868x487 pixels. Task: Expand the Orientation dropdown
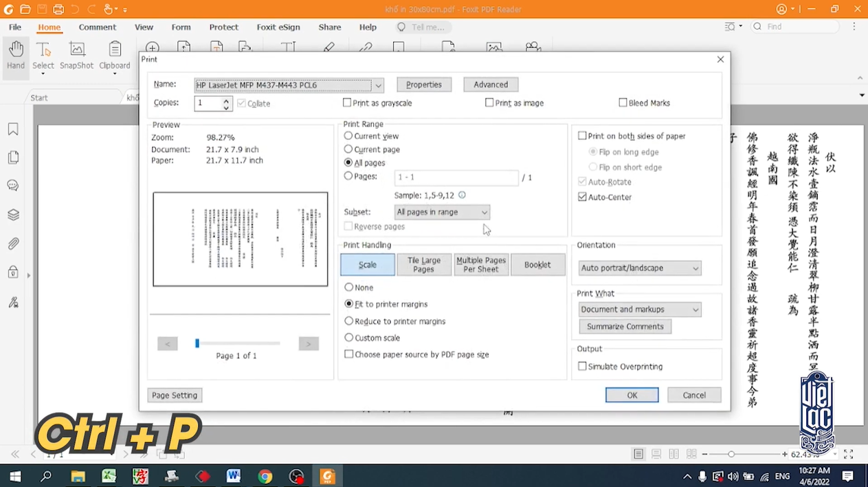[x=639, y=268]
